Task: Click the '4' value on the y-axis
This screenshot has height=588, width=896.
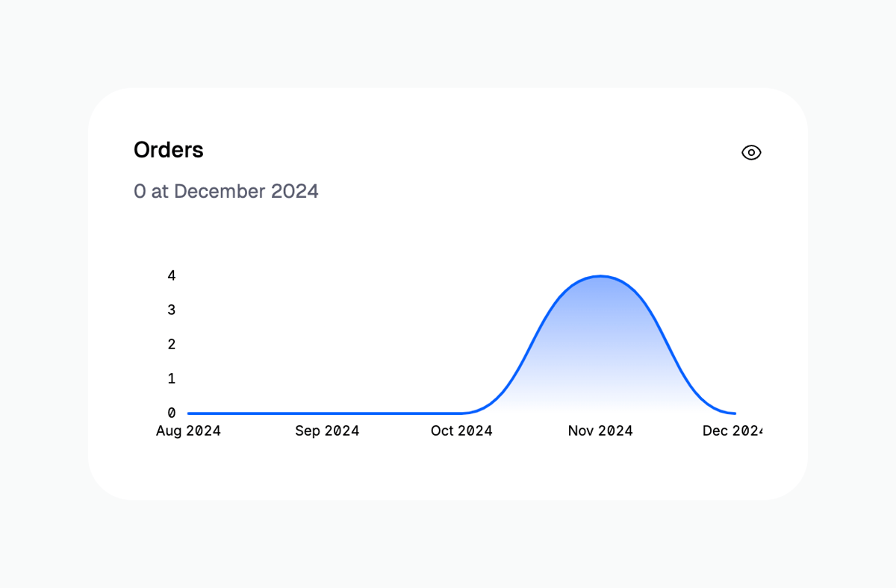Action: coord(171,275)
